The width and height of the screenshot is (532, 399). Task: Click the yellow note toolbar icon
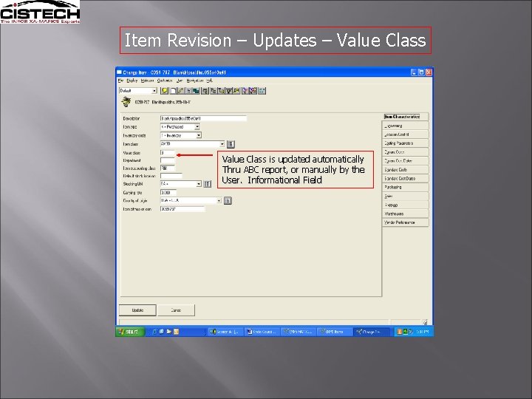(165, 91)
